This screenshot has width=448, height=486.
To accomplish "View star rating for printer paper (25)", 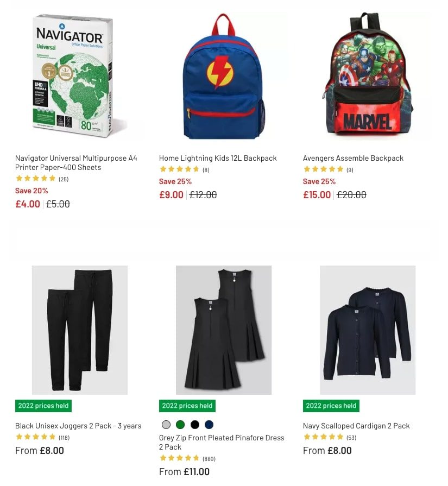I will click(42, 179).
